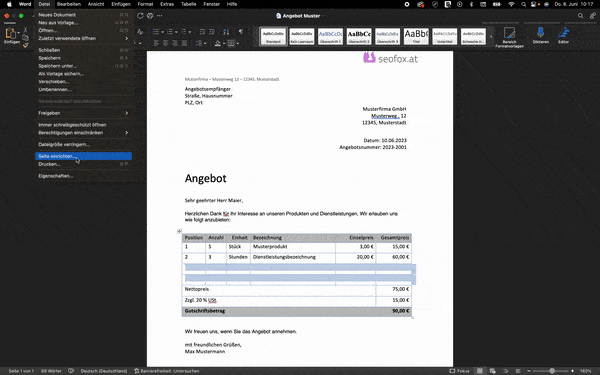Open the multilevel list dropdown arrow
Screen dimensions: 600x375
coord(190,32)
